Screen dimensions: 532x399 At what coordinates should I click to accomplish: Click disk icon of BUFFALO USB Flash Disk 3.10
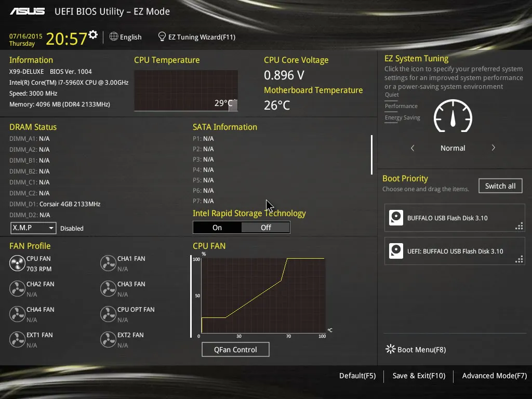click(x=396, y=218)
